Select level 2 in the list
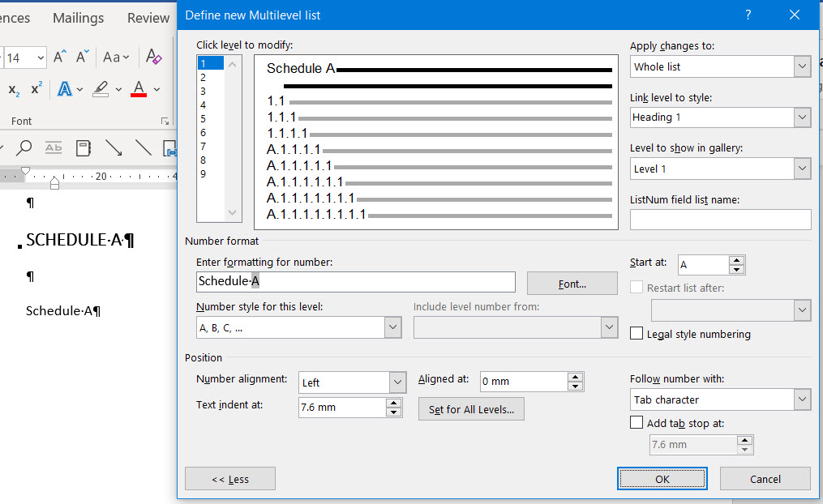The image size is (823, 504). click(x=211, y=77)
